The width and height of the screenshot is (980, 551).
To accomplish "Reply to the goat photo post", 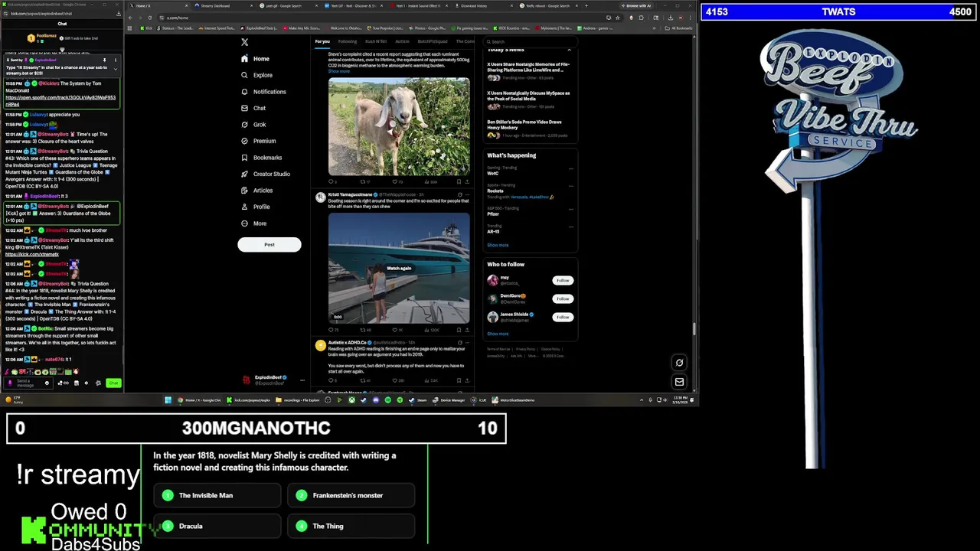I will [x=332, y=182].
